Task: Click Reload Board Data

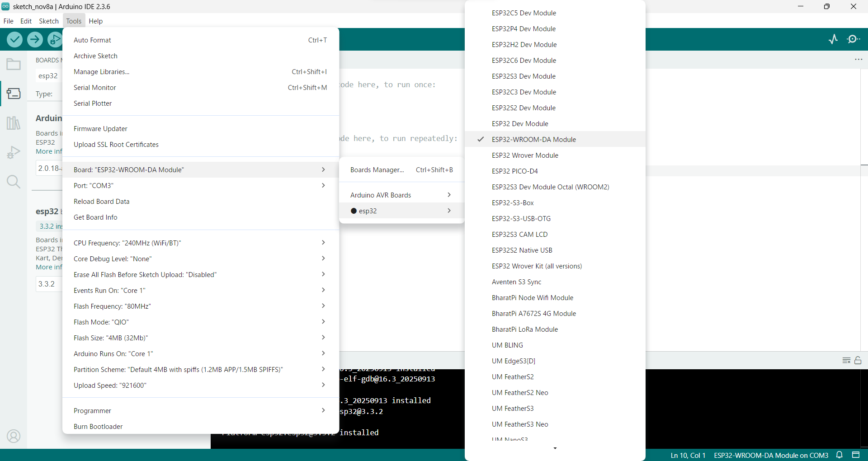Action: [201, 201]
